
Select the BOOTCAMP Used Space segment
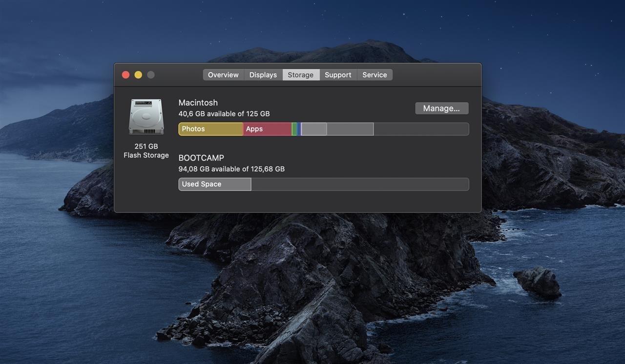[x=215, y=184]
